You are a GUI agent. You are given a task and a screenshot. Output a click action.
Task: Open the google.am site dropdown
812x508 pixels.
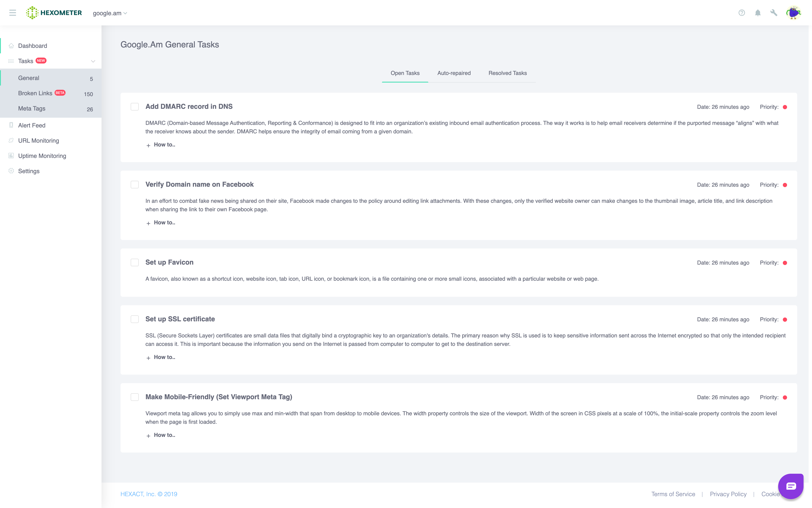[x=110, y=13]
